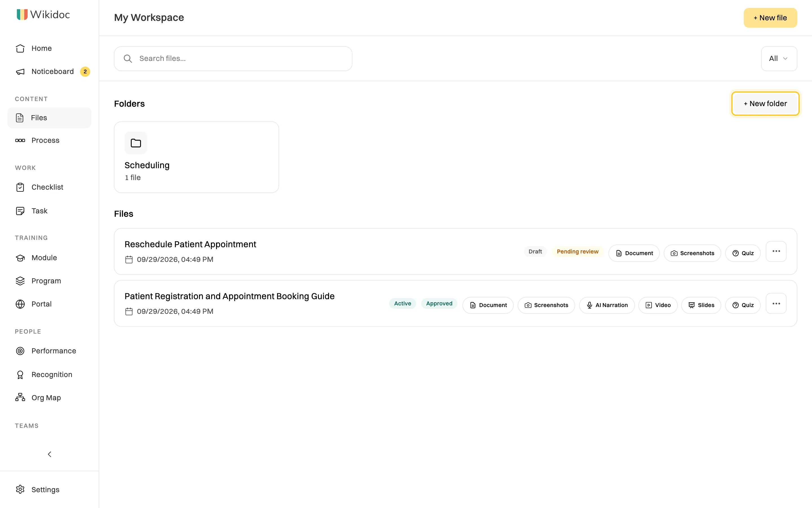Click Document button for Patient Registration guide
The height and width of the screenshot is (508, 812).
pyautogui.click(x=488, y=305)
